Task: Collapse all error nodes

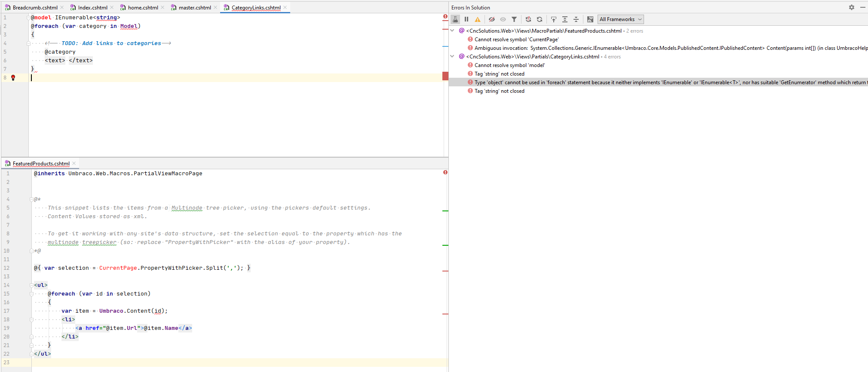Action: point(576,19)
